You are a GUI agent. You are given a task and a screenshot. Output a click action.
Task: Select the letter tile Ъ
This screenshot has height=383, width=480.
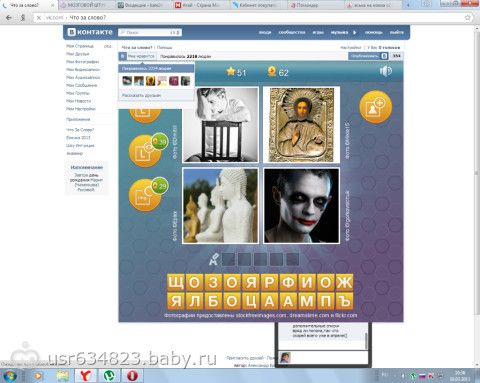click(x=344, y=301)
